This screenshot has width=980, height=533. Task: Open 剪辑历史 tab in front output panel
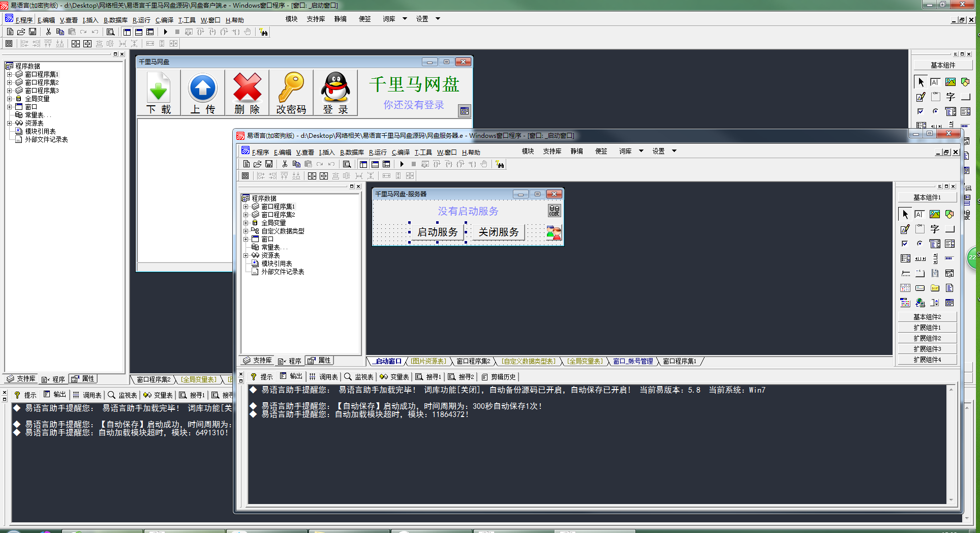(x=499, y=377)
